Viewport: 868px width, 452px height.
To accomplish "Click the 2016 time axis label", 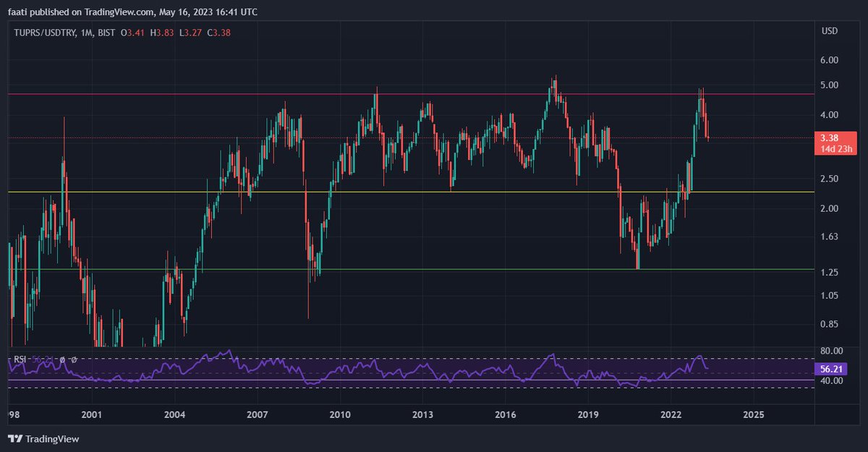I will click(x=506, y=414).
